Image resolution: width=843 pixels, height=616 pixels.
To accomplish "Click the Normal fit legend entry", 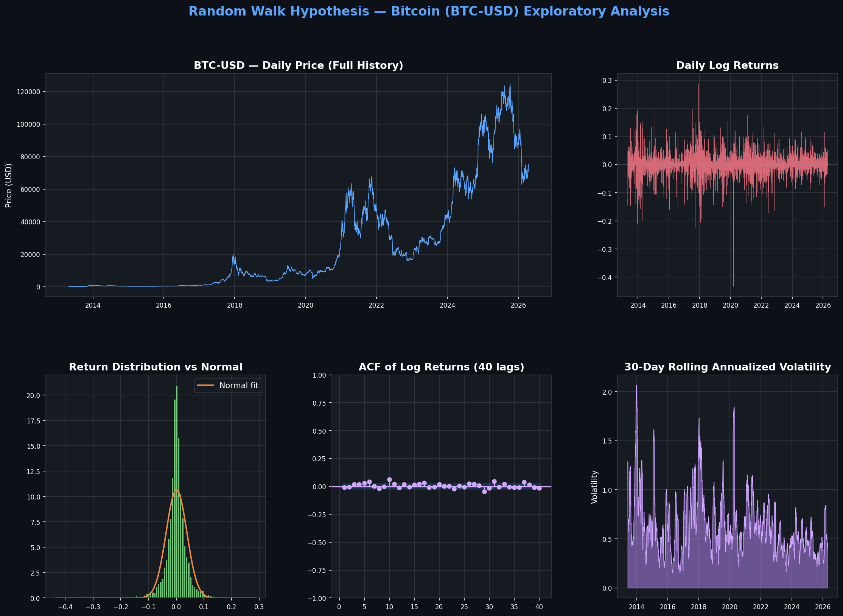I will coord(238,385).
